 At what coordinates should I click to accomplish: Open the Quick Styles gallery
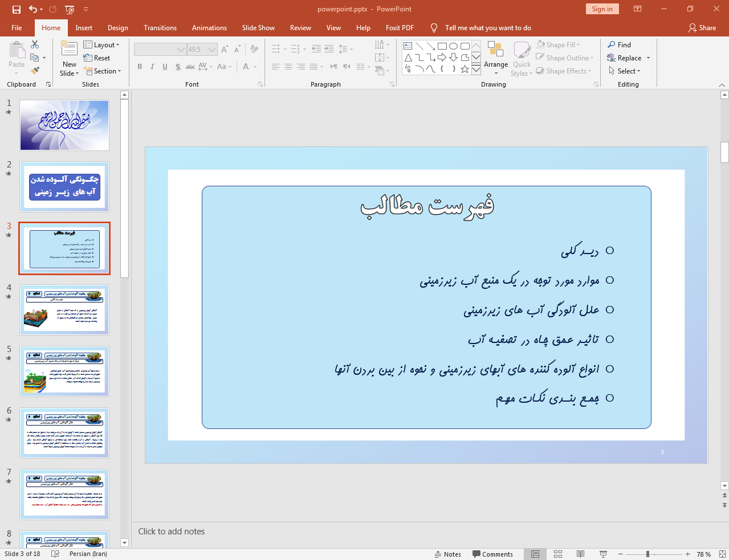coord(522,58)
